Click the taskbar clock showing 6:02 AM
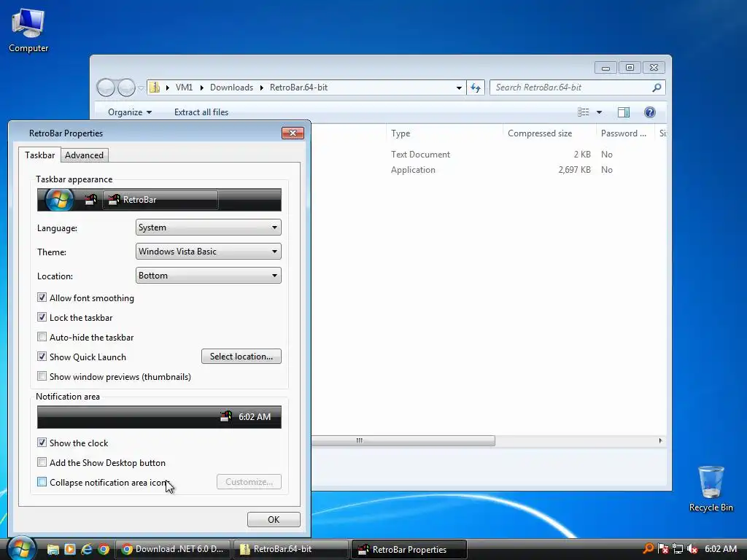The height and width of the screenshot is (560, 747). pyautogui.click(x=721, y=549)
